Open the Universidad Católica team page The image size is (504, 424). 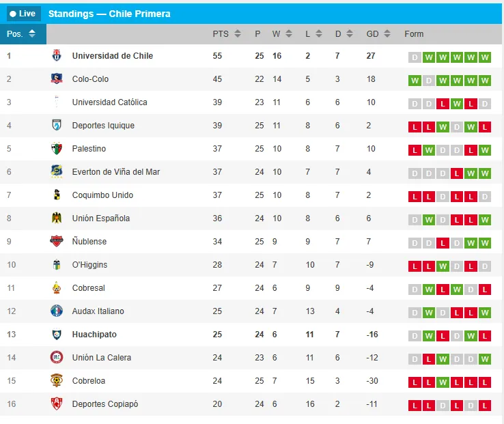click(x=109, y=102)
